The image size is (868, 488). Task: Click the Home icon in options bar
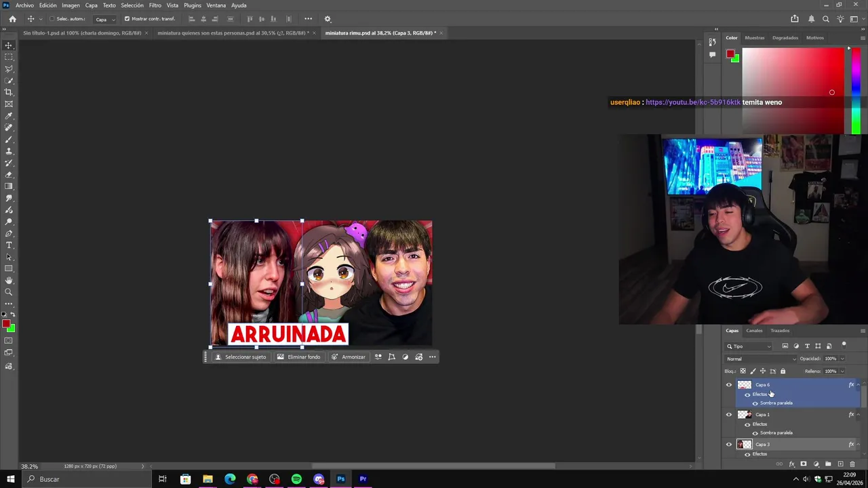(x=12, y=19)
